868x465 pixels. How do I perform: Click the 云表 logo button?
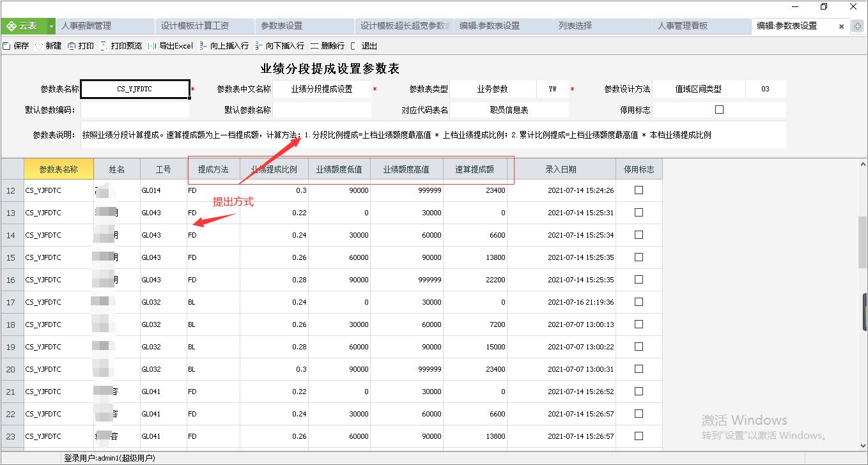point(22,26)
